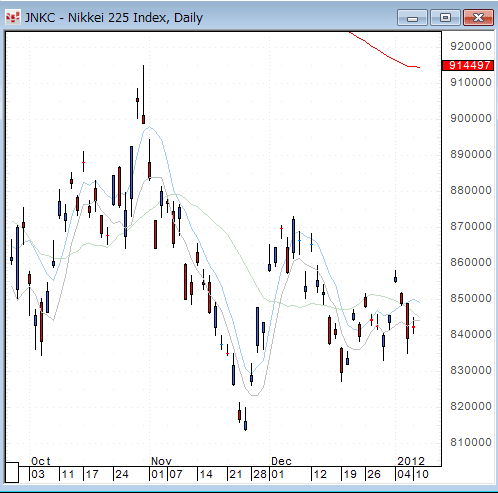Select the 840000 price axis label
498x493 pixels.
click(x=471, y=334)
